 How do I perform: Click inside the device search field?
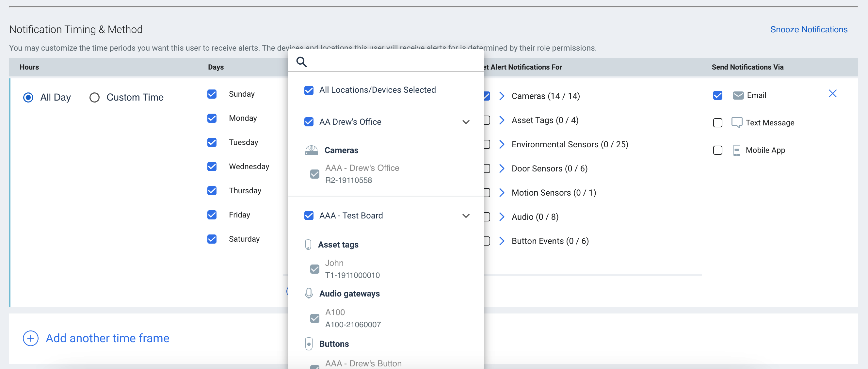tap(371, 62)
